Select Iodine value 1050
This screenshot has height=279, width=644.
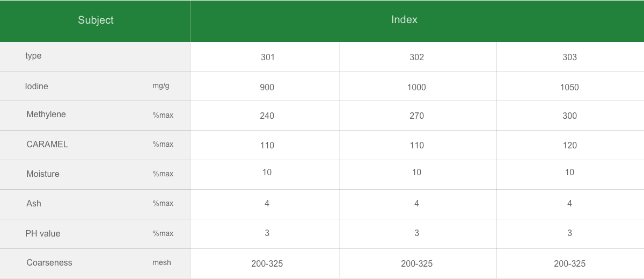pos(569,87)
